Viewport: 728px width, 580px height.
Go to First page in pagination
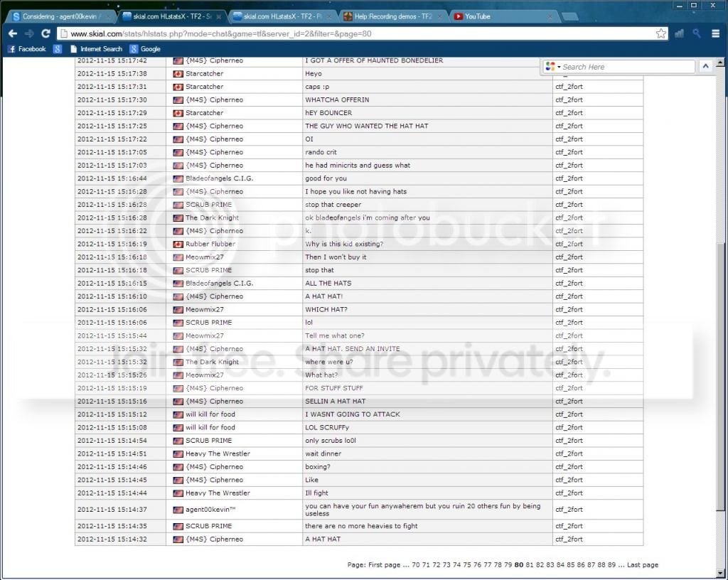384,564
